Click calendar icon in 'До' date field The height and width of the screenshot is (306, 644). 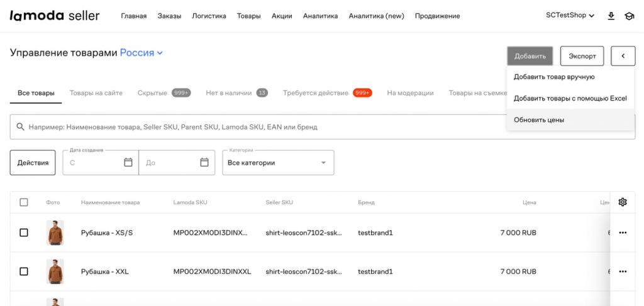[204, 162]
